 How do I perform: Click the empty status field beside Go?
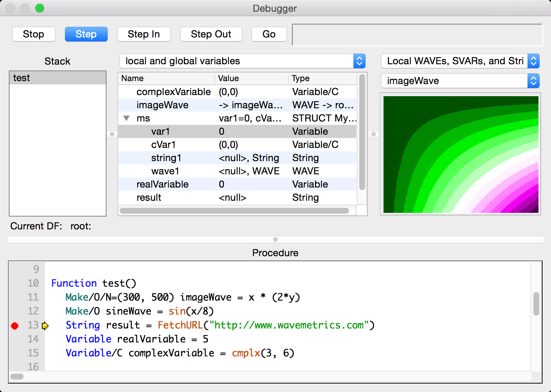pyautogui.click(x=417, y=35)
